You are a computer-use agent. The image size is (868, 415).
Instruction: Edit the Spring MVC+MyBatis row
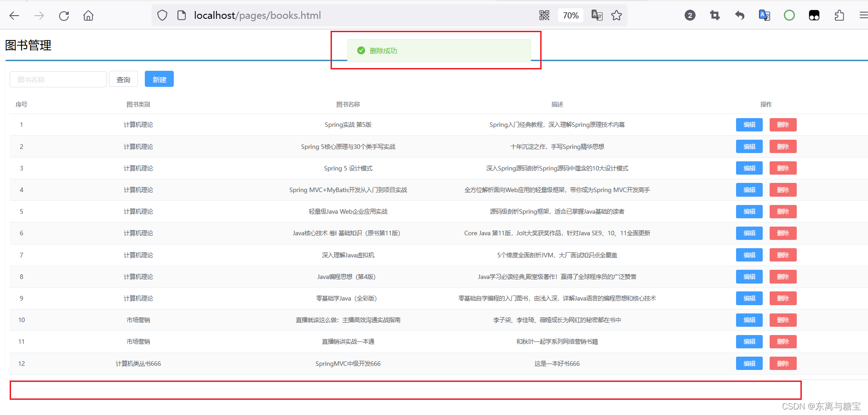(x=749, y=190)
